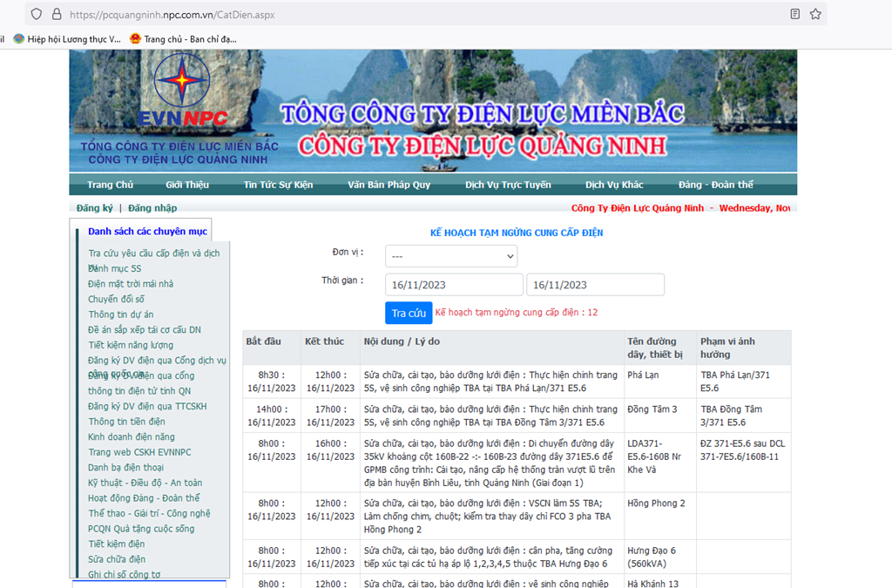
Task: Open Điện mặt trời mái nhà link
Action: [x=131, y=284]
